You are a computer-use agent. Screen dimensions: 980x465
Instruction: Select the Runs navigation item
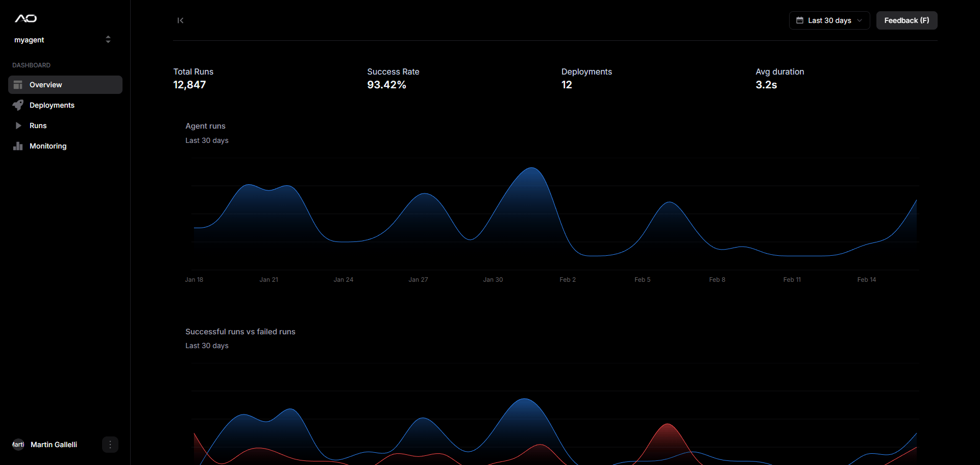(x=38, y=126)
